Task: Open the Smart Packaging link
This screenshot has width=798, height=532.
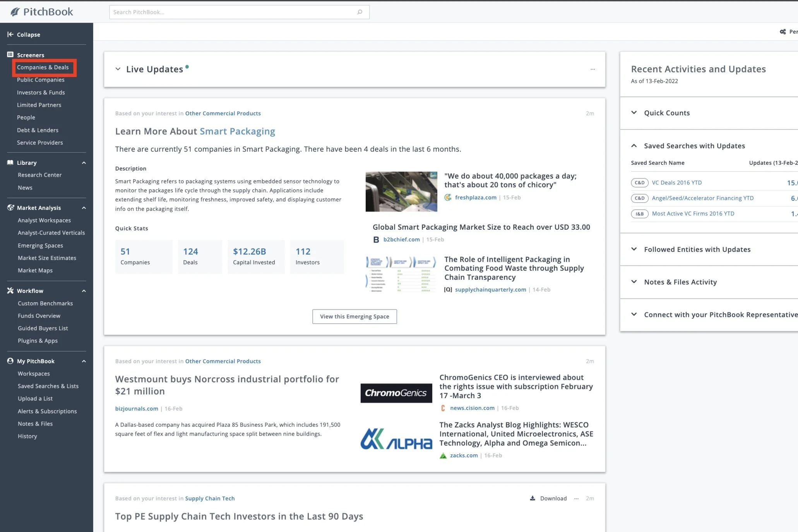Action: [237, 131]
